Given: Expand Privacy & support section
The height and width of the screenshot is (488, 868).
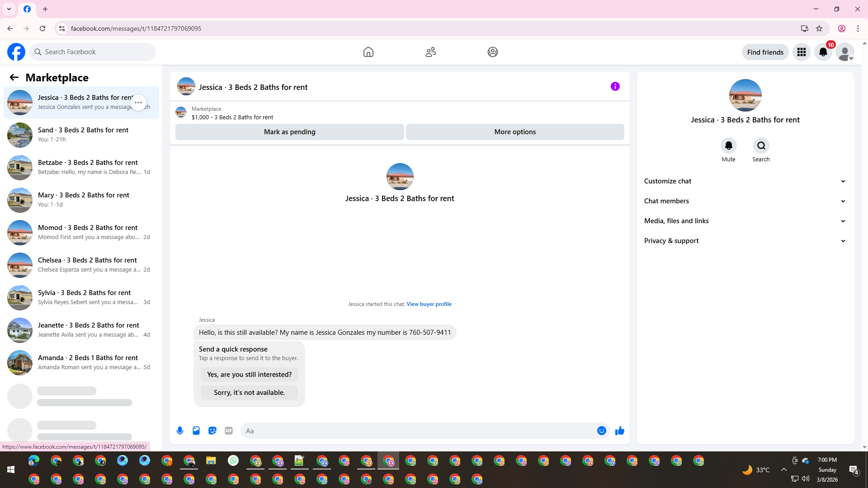Looking at the screenshot, I should pyautogui.click(x=745, y=241).
